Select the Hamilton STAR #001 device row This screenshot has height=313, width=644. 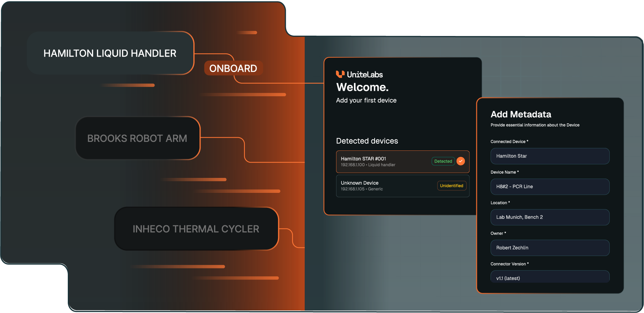pos(402,162)
